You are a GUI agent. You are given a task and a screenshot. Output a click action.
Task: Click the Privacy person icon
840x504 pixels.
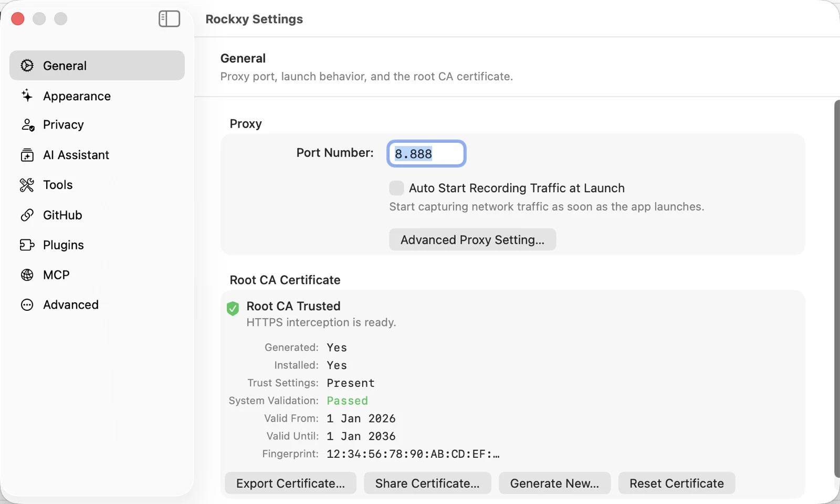[27, 125]
